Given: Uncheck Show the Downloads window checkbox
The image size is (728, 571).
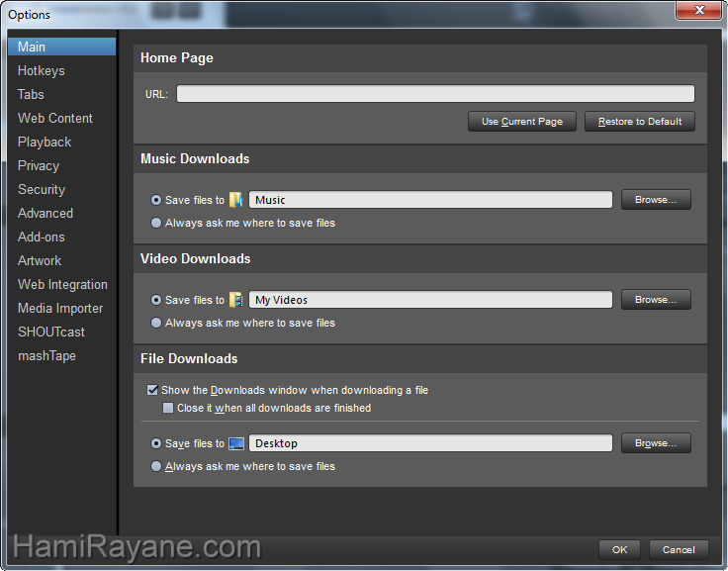Looking at the screenshot, I should tap(152, 391).
